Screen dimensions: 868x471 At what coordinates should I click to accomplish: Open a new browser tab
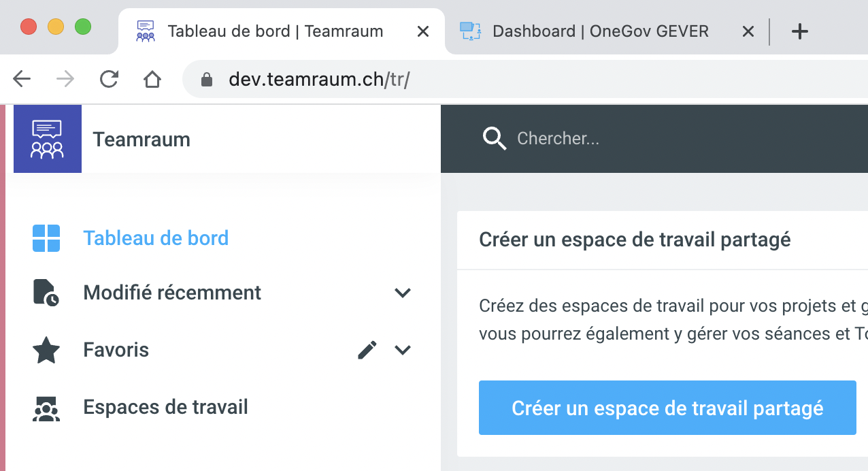pos(800,31)
